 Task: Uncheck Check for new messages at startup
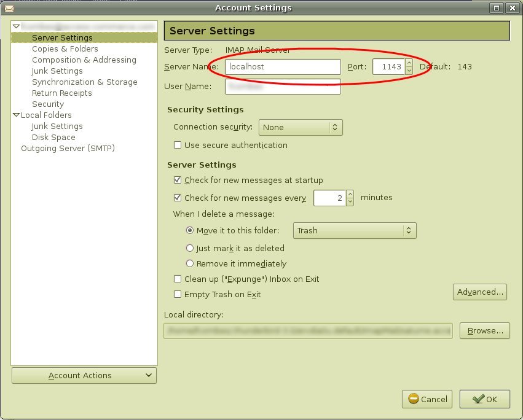[x=178, y=180]
